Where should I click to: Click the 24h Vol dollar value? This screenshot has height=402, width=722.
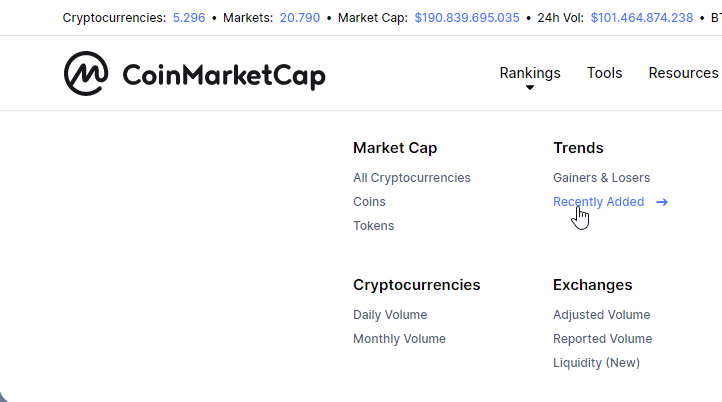(642, 17)
